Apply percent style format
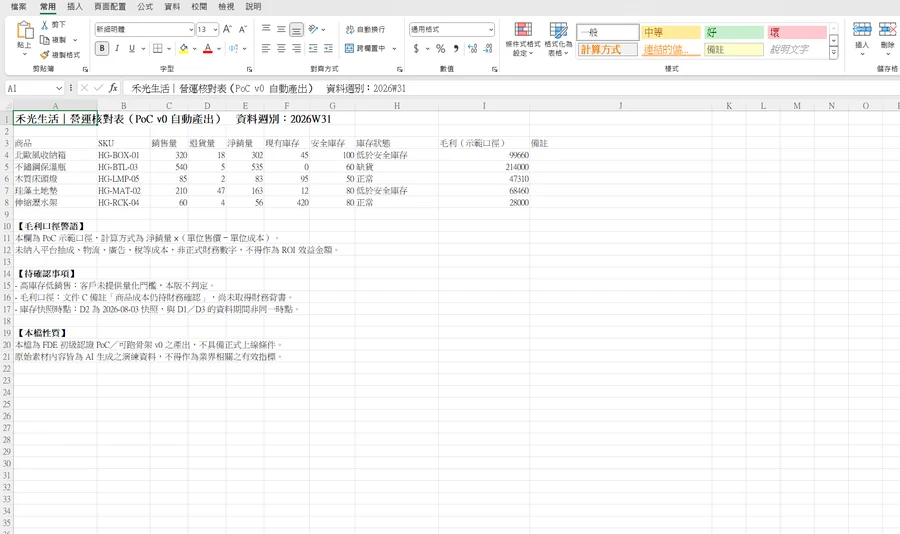Image resolution: width=900 pixels, height=534 pixels. [440, 49]
